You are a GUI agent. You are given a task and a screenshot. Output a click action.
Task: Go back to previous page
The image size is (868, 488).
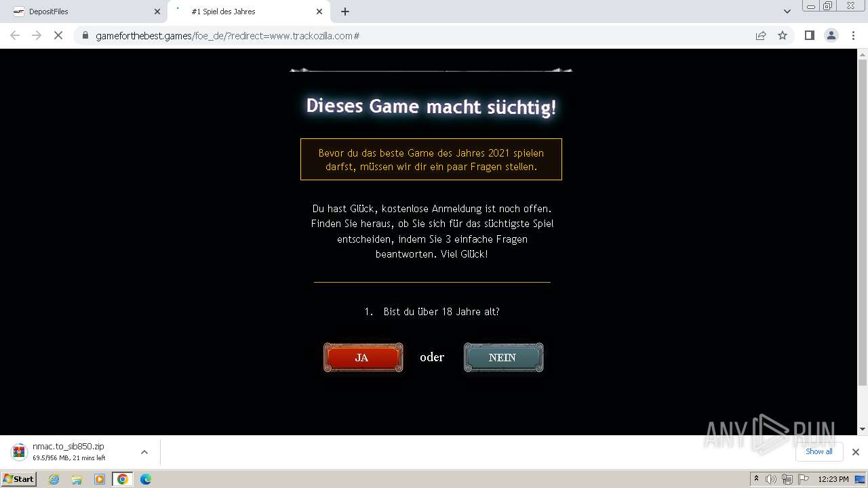click(x=15, y=35)
